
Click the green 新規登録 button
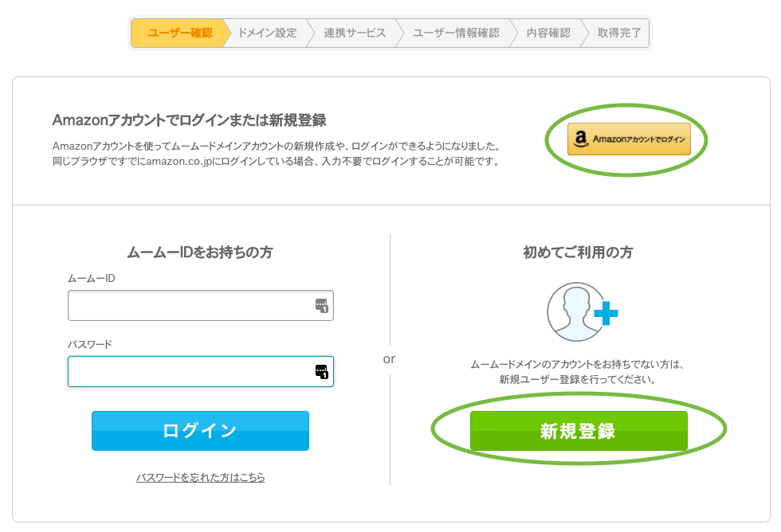pos(579,431)
